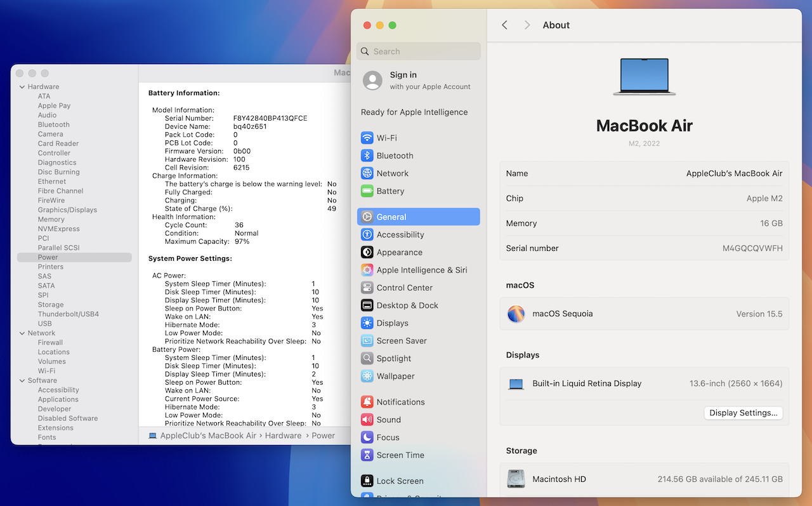Click the Focus moon icon in sidebar
The height and width of the screenshot is (506, 812).
(x=367, y=437)
